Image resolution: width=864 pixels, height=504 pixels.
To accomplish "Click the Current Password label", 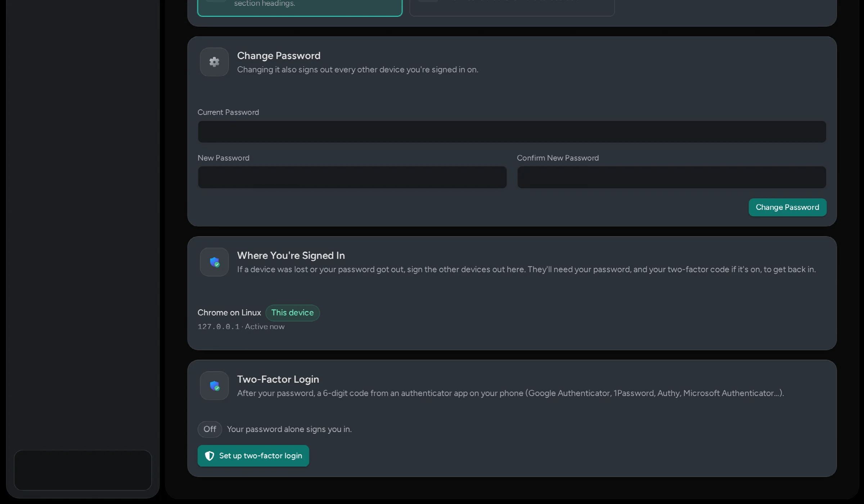I will point(228,112).
